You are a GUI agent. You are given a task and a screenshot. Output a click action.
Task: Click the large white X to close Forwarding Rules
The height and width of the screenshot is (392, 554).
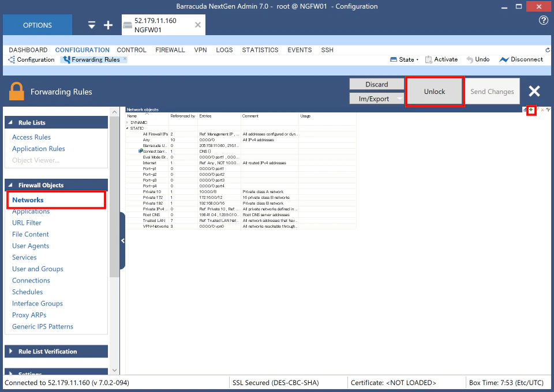point(534,92)
